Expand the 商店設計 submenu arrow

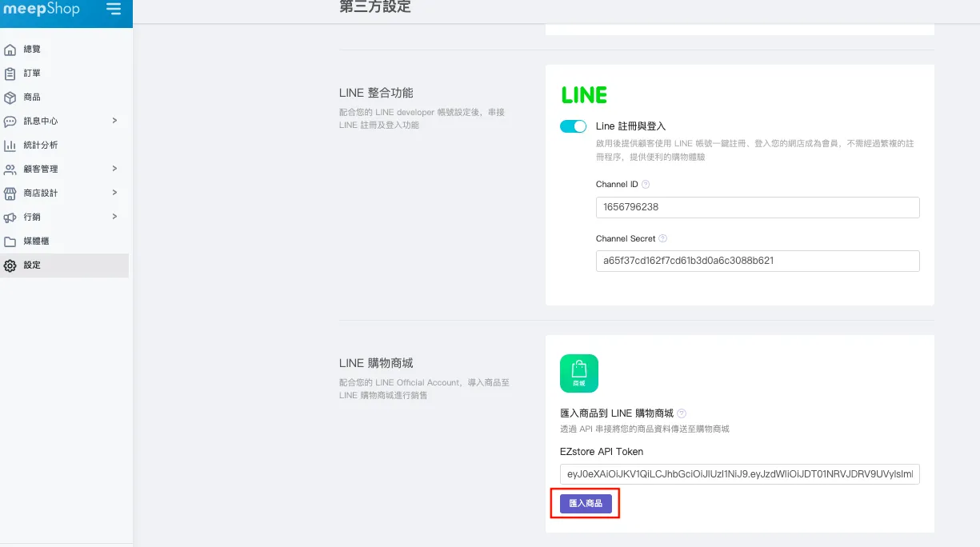tap(114, 193)
